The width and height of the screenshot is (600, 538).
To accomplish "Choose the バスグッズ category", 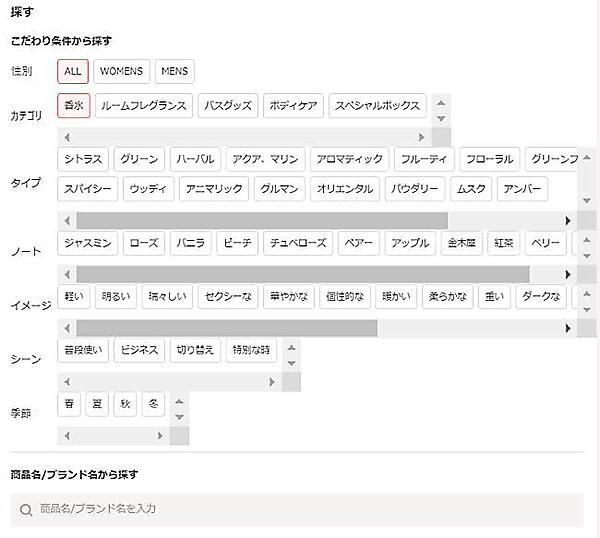I will tap(228, 105).
